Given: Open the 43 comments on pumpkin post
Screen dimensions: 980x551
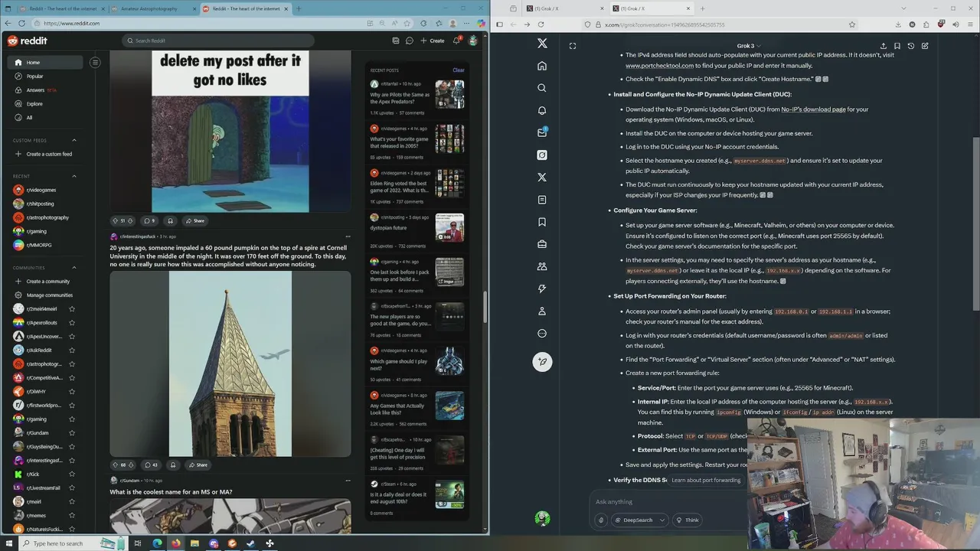Looking at the screenshot, I should tap(152, 465).
